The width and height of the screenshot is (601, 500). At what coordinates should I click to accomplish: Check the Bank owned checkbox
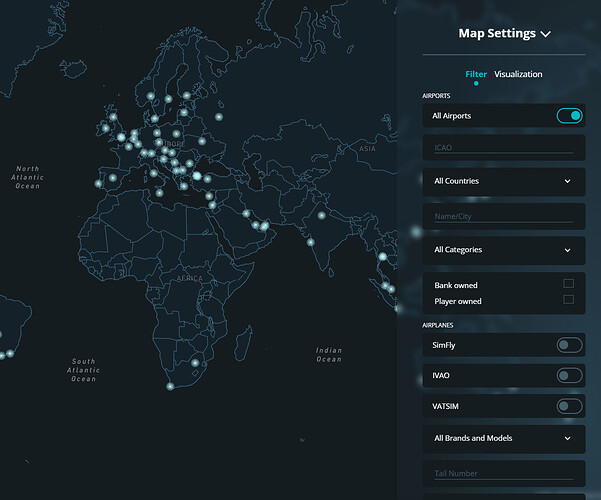click(568, 285)
